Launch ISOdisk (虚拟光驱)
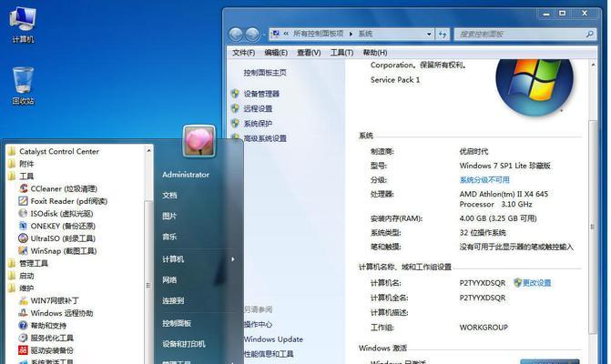This screenshot has width=611, height=364. [56, 214]
